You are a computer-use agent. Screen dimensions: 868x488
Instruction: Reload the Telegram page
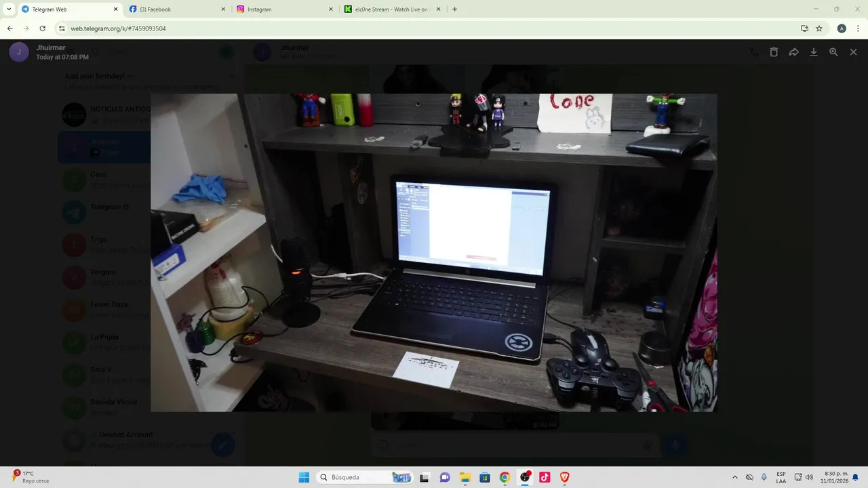pyautogui.click(x=42, y=28)
